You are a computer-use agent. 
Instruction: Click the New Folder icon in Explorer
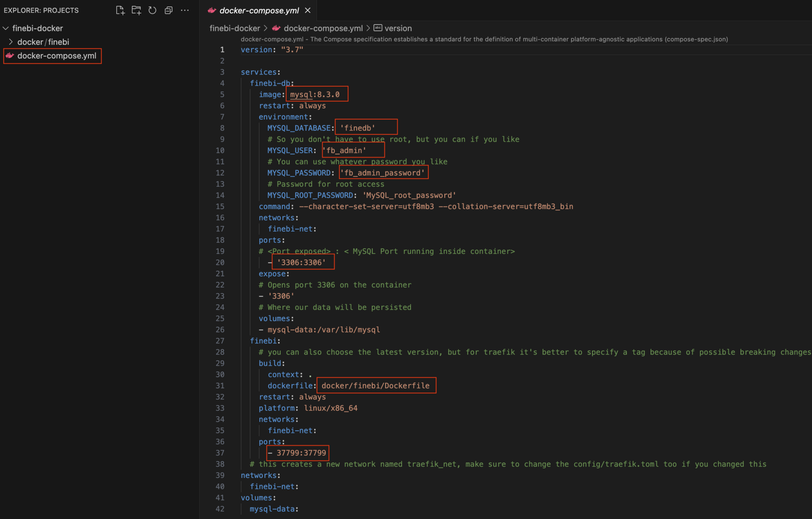(x=136, y=10)
